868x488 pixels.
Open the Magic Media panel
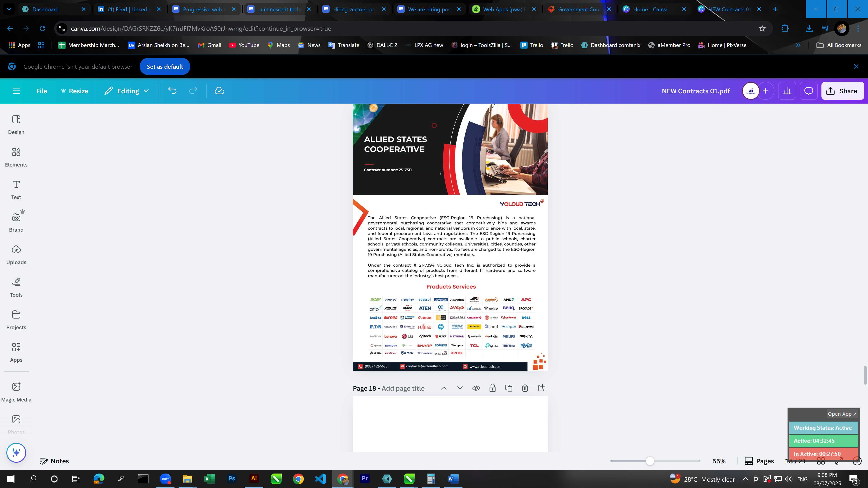16,392
